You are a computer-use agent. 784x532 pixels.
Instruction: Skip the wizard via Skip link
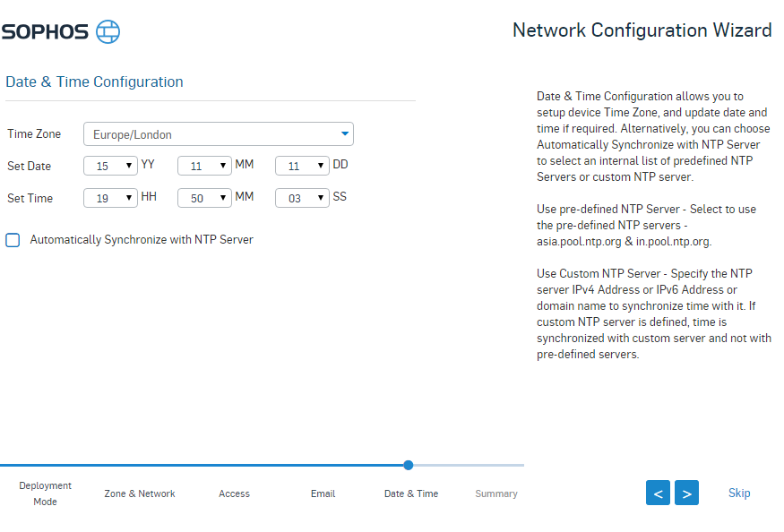point(739,493)
